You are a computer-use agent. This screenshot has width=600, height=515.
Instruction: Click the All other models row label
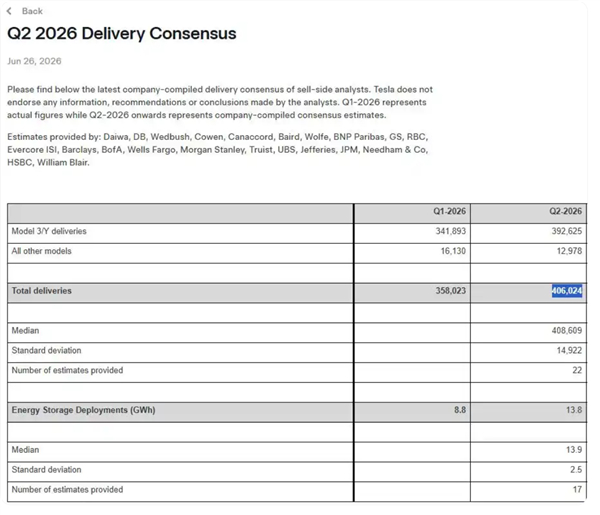coord(41,251)
